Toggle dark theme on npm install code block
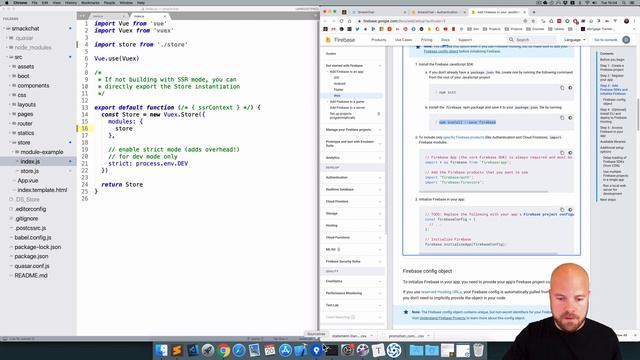 click(x=570, y=118)
